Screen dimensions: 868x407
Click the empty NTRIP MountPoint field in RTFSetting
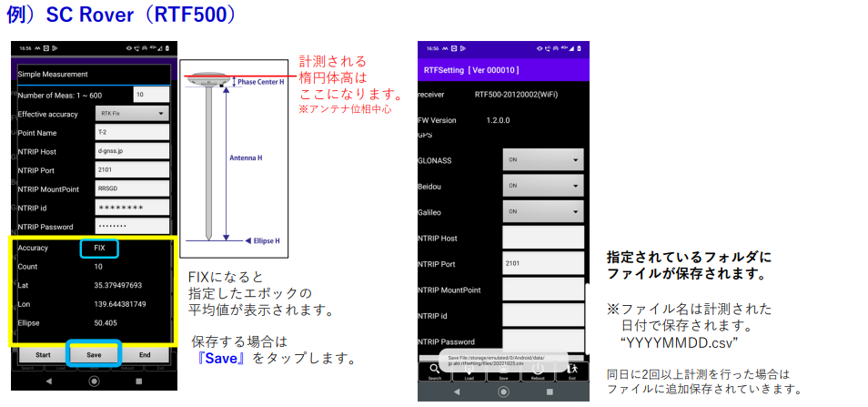coord(543,289)
